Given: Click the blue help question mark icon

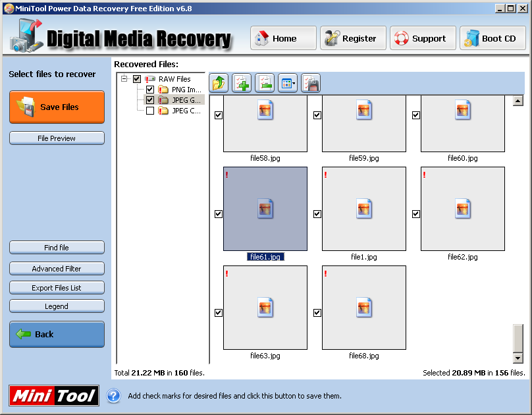Looking at the screenshot, I should (113, 396).
